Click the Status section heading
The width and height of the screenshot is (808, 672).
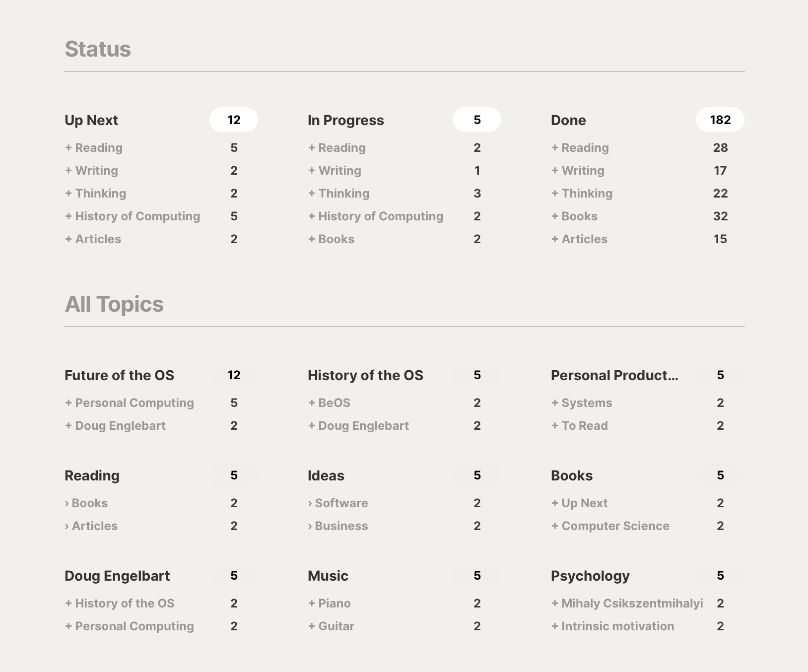(x=98, y=49)
